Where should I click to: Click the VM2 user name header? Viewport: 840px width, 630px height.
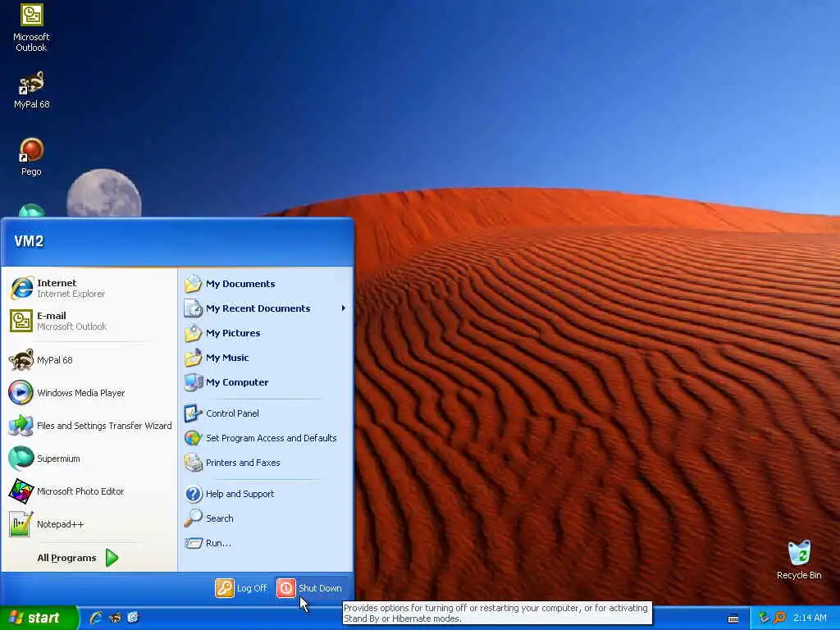pos(29,241)
